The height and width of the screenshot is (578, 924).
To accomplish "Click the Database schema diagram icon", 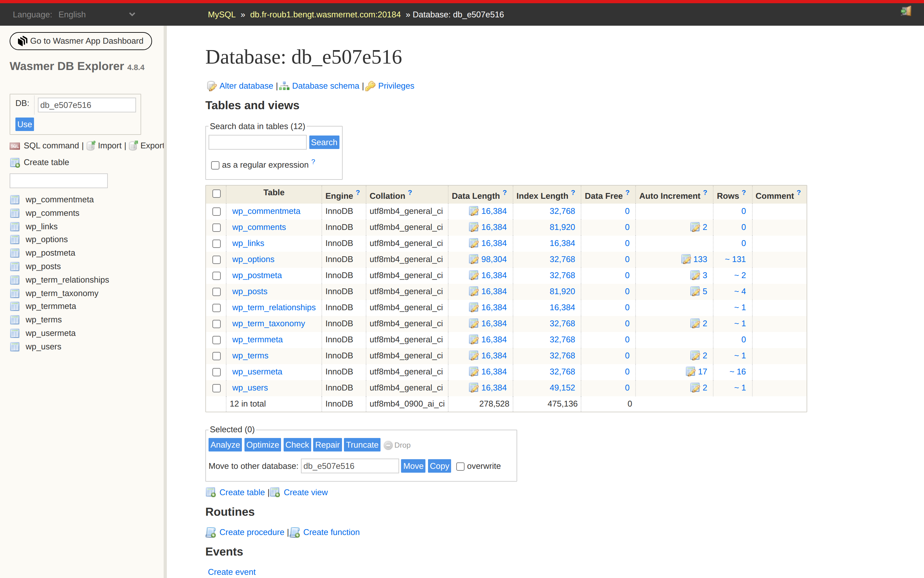I will pyautogui.click(x=284, y=86).
